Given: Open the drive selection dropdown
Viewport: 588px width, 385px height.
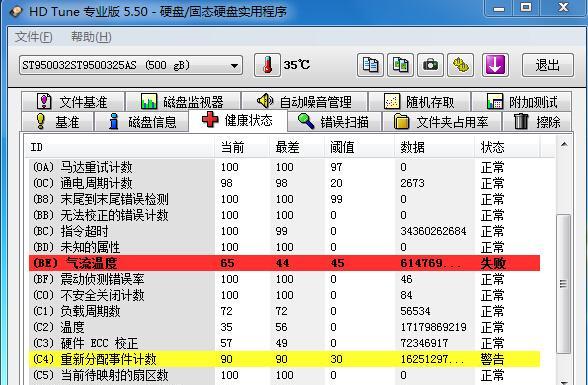Looking at the screenshot, I should coord(131,65).
